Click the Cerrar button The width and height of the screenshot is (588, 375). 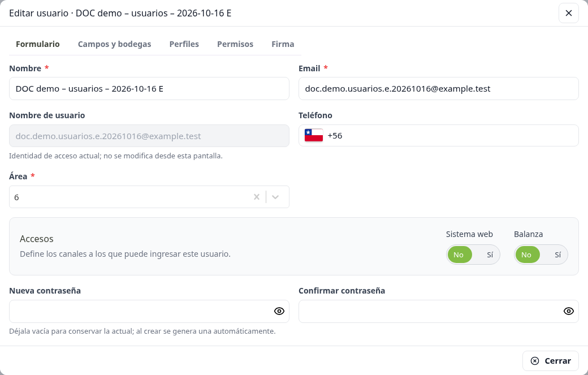click(551, 361)
